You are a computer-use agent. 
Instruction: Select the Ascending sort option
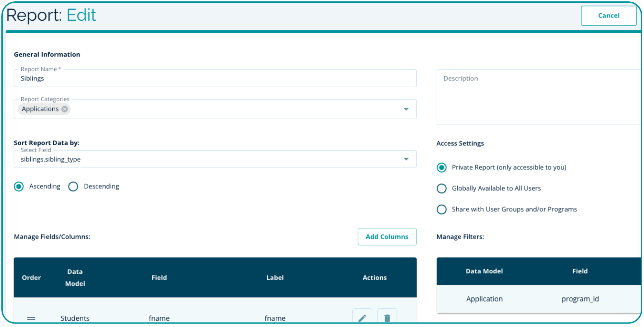point(19,186)
